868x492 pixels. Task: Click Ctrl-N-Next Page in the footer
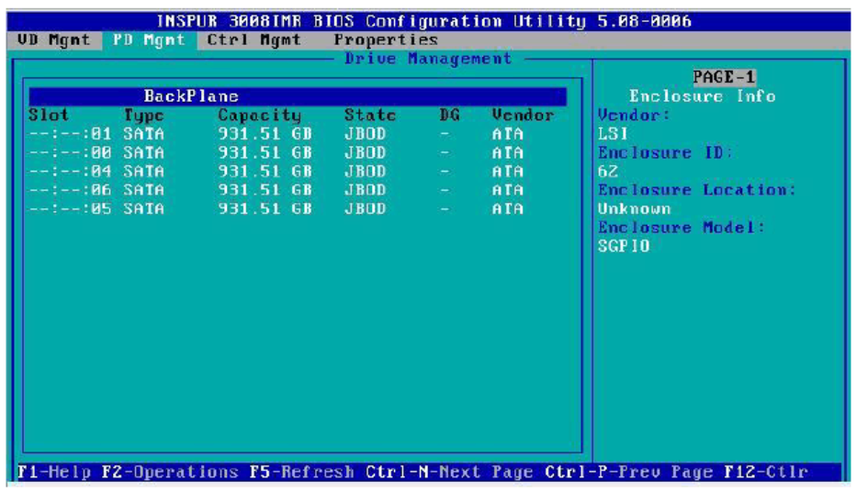tap(449, 473)
